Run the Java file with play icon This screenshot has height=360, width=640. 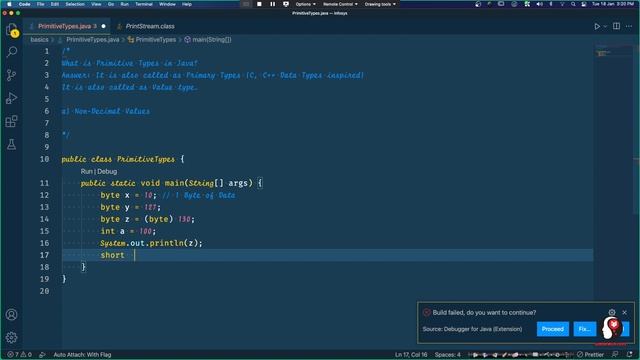coord(597,26)
